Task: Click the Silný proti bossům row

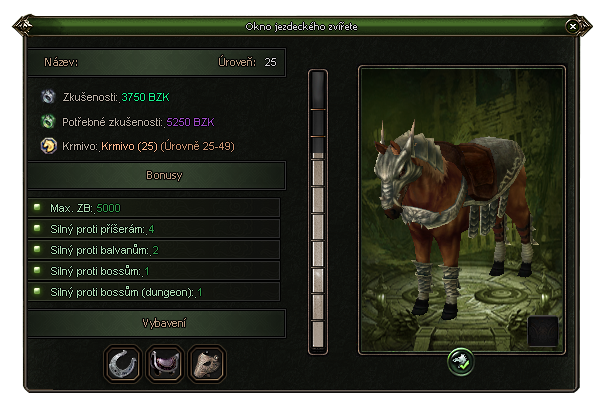Action: coord(154,271)
